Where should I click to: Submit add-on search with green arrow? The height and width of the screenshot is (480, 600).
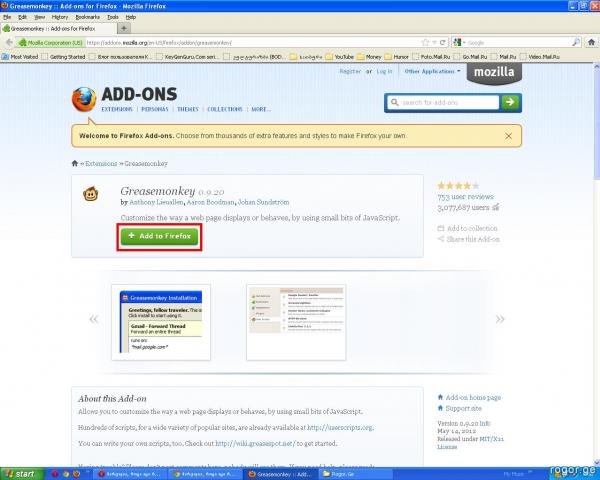point(510,102)
